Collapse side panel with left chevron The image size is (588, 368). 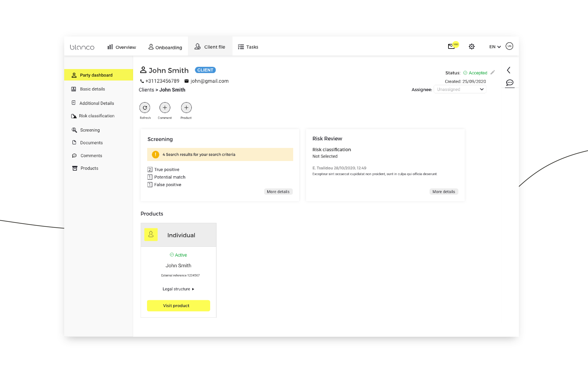509,70
